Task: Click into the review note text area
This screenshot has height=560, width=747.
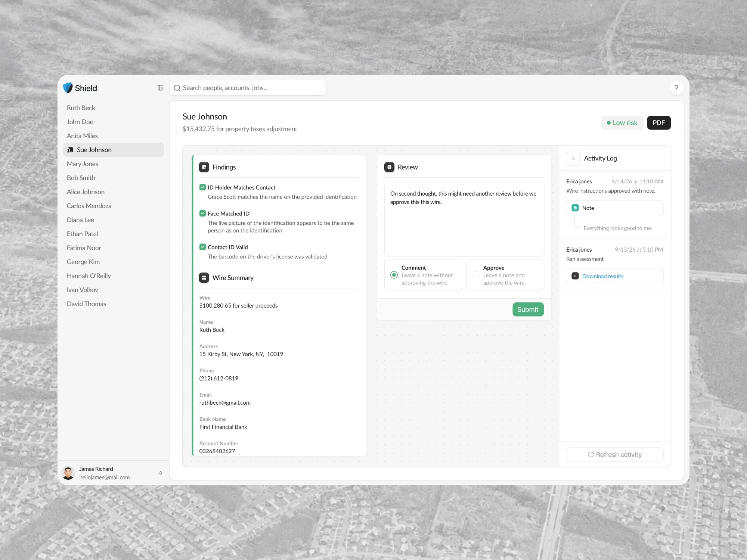Action: tap(464, 220)
